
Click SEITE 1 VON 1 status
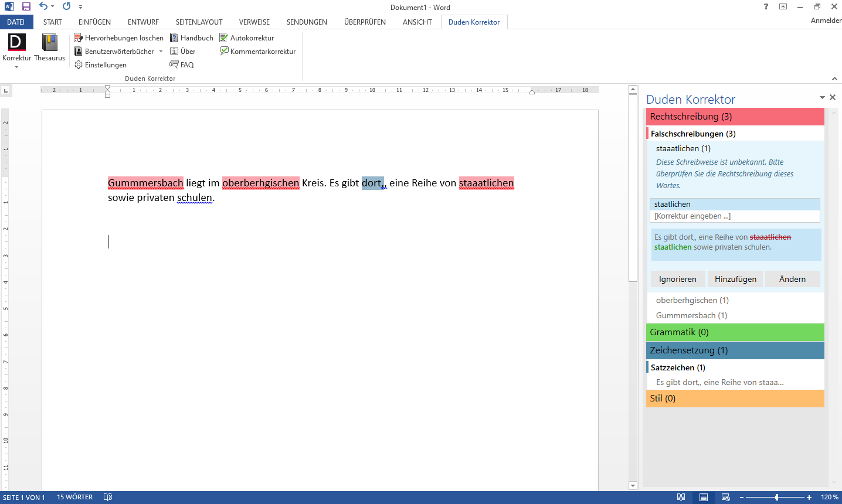(24, 498)
